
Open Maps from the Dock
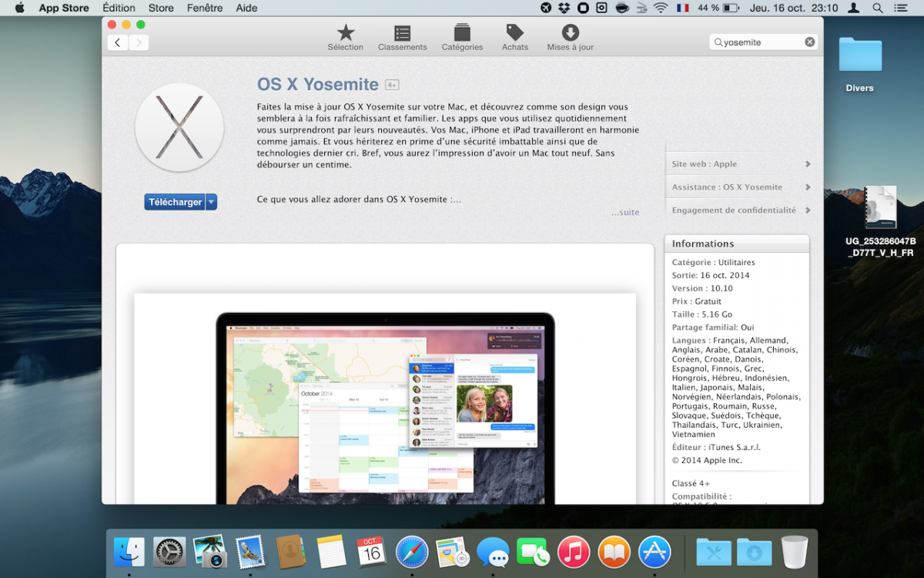tap(452, 552)
